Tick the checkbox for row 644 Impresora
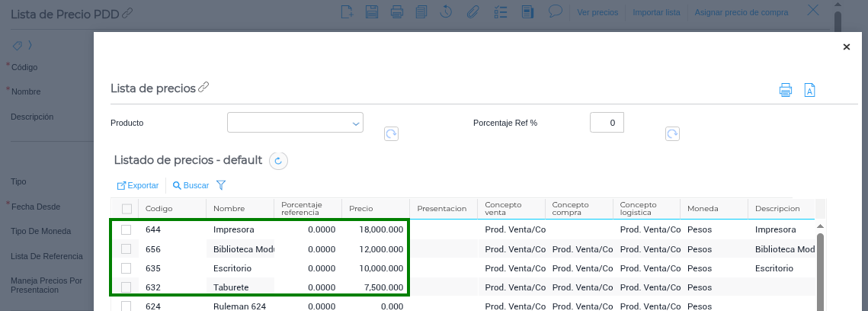The image size is (868, 311). coord(127,229)
